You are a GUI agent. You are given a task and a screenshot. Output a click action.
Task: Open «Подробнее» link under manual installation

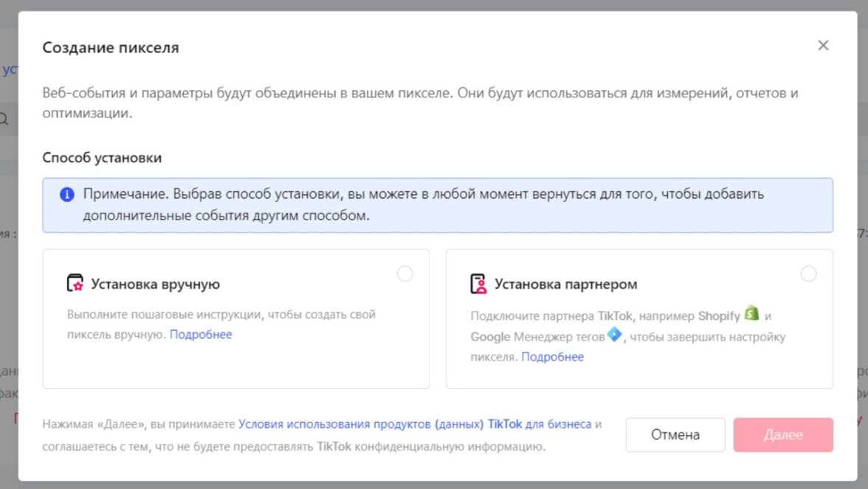[x=201, y=335]
